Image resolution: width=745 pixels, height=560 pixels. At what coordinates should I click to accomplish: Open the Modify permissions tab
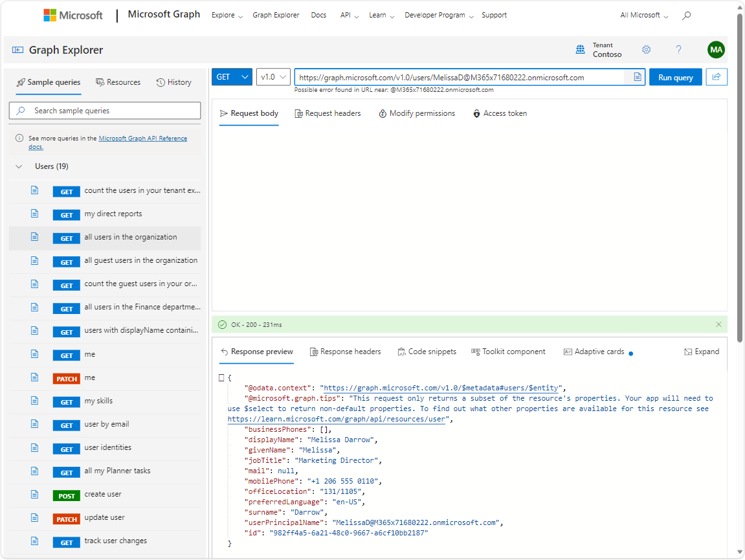pyautogui.click(x=417, y=113)
